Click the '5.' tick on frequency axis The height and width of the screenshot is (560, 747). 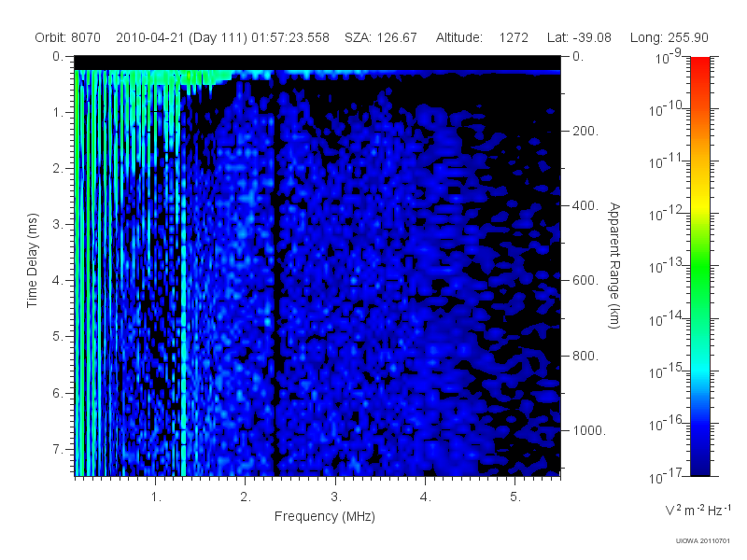515,497
